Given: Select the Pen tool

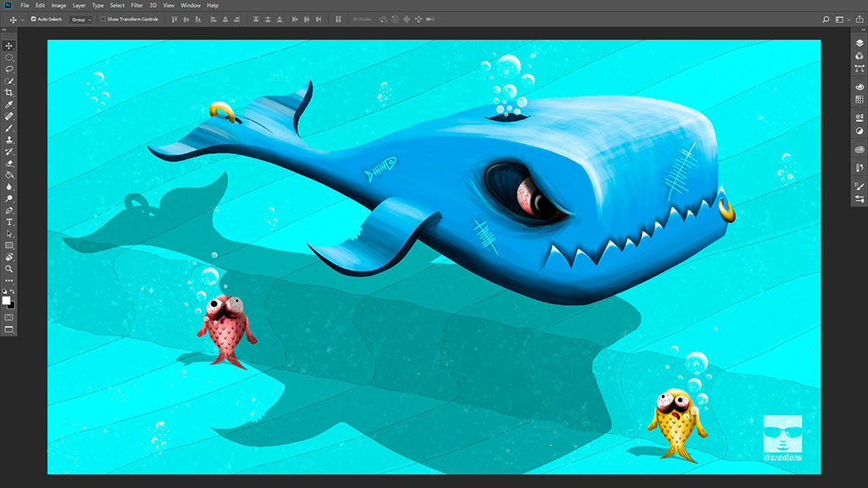Looking at the screenshot, I should point(8,210).
